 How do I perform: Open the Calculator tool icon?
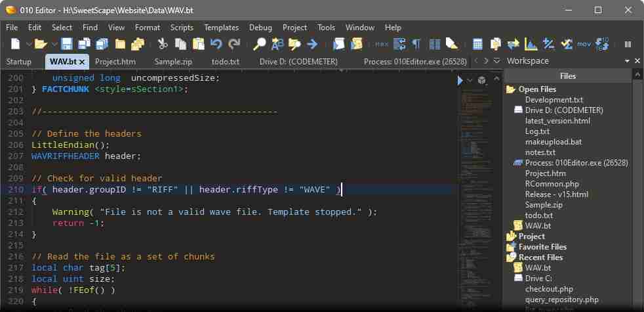[x=477, y=44]
